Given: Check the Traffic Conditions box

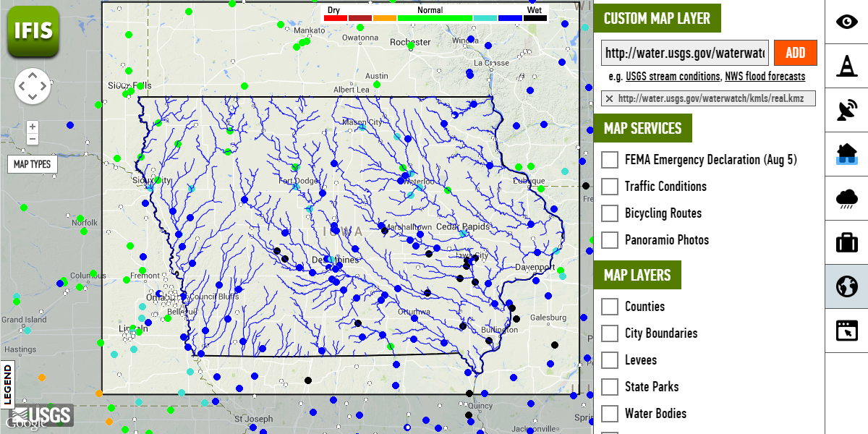Looking at the screenshot, I should pos(609,186).
